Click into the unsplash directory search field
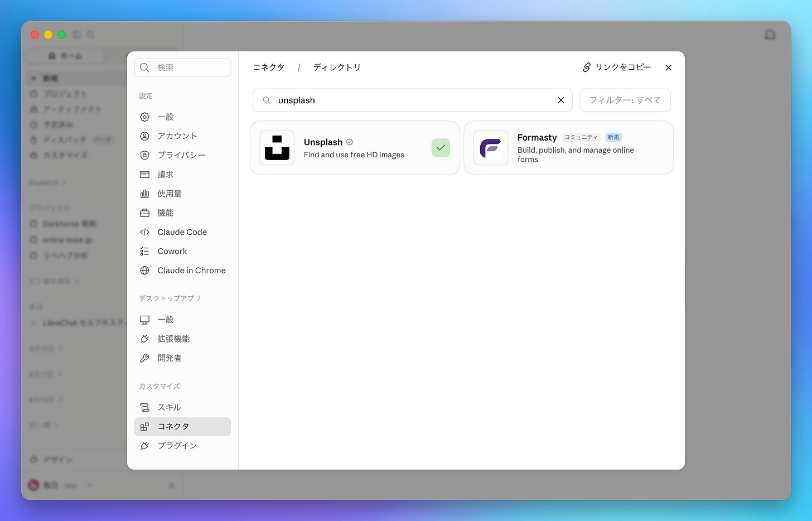The height and width of the screenshot is (521, 812). coord(413,100)
